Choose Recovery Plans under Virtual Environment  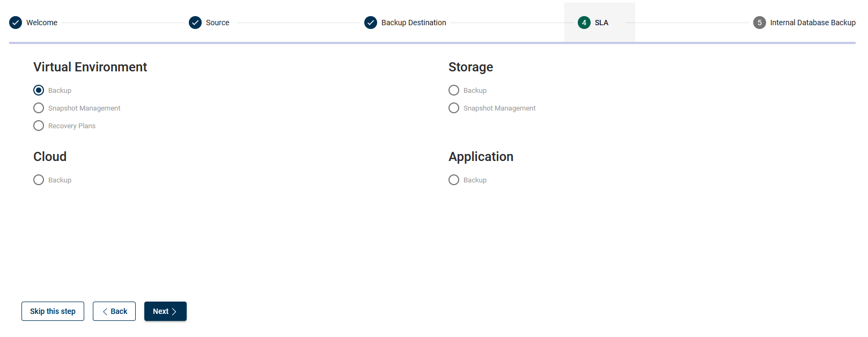tap(39, 126)
